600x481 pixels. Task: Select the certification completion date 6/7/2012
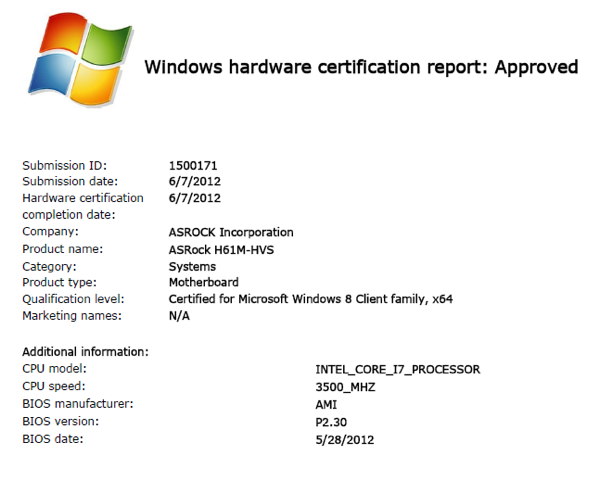(195, 198)
